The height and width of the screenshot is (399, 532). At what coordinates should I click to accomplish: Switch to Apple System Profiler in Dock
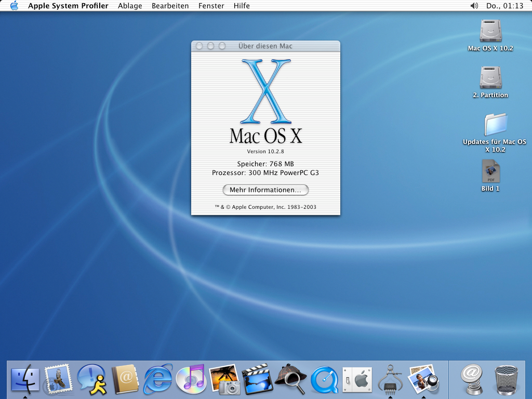[391, 379]
